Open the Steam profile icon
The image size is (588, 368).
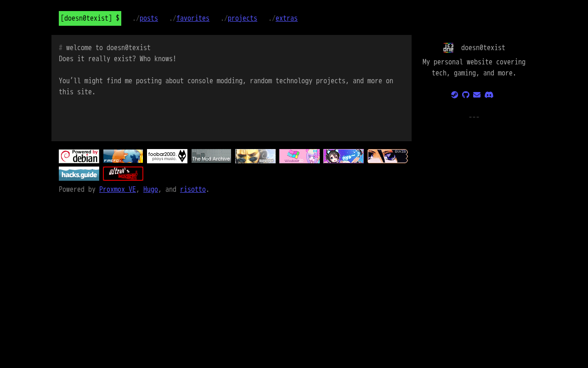(455, 95)
